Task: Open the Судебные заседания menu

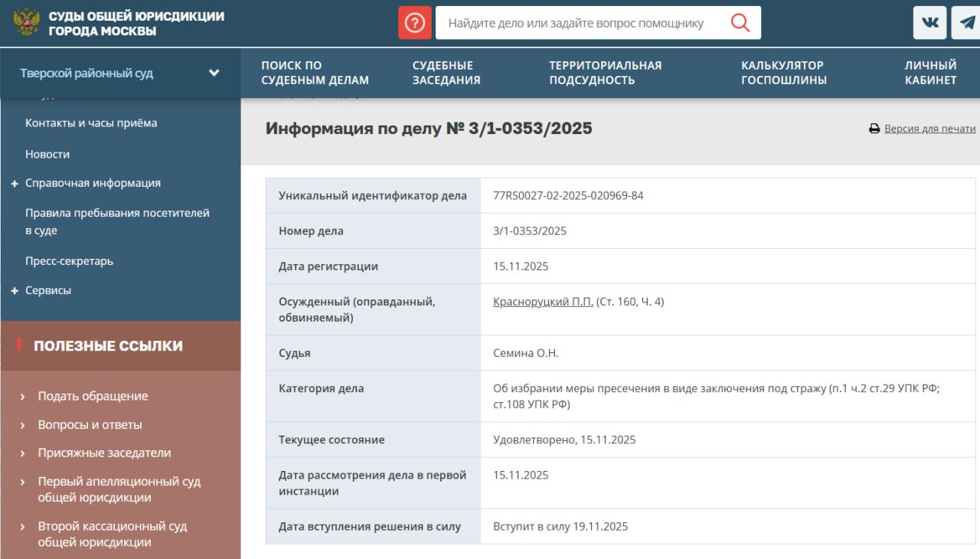Action: pyautogui.click(x=446, y=72)
